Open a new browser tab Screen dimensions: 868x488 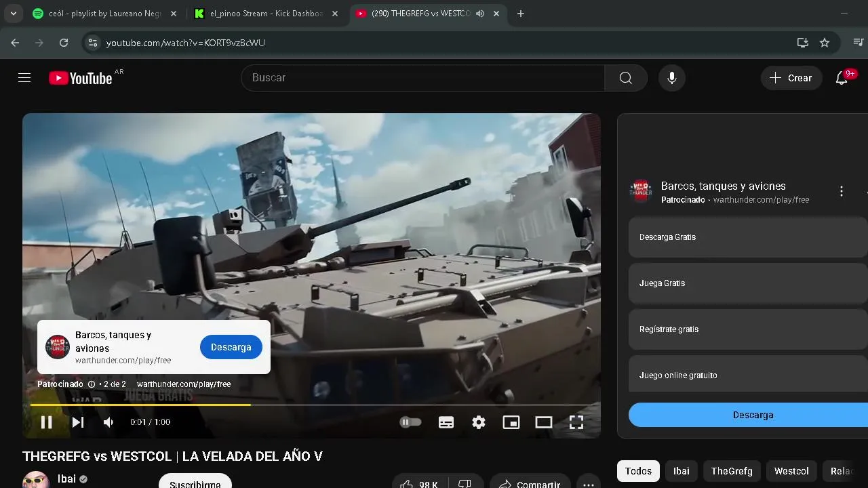521,14
